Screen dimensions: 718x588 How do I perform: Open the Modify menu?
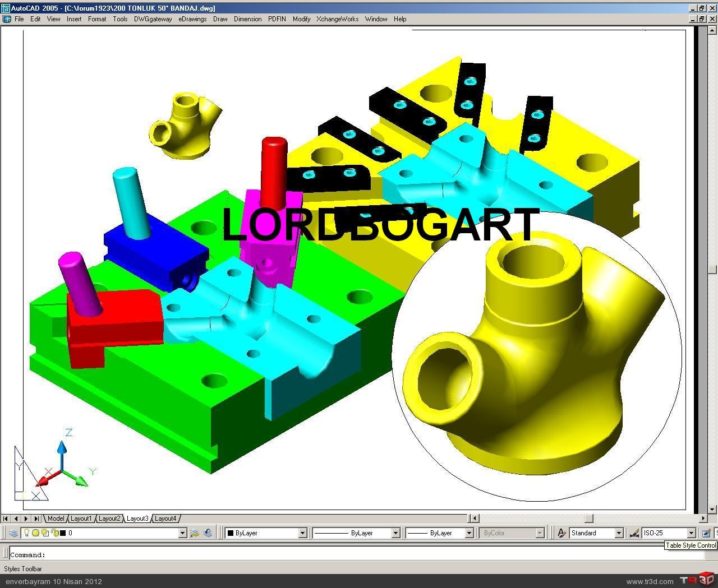point(302,19)
